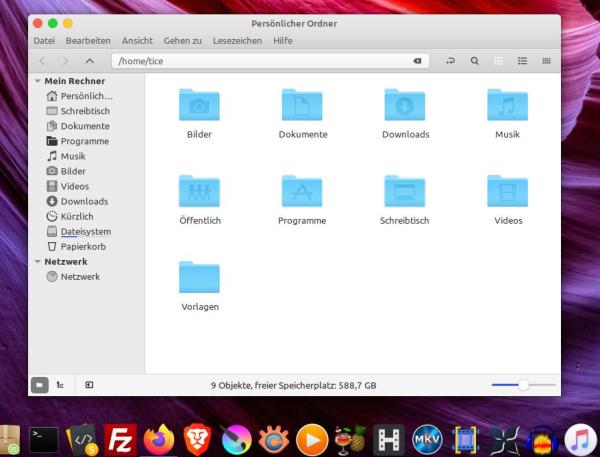Open the search tool
The width and height of the screenshot is (600, 457).
pos(474,61)
